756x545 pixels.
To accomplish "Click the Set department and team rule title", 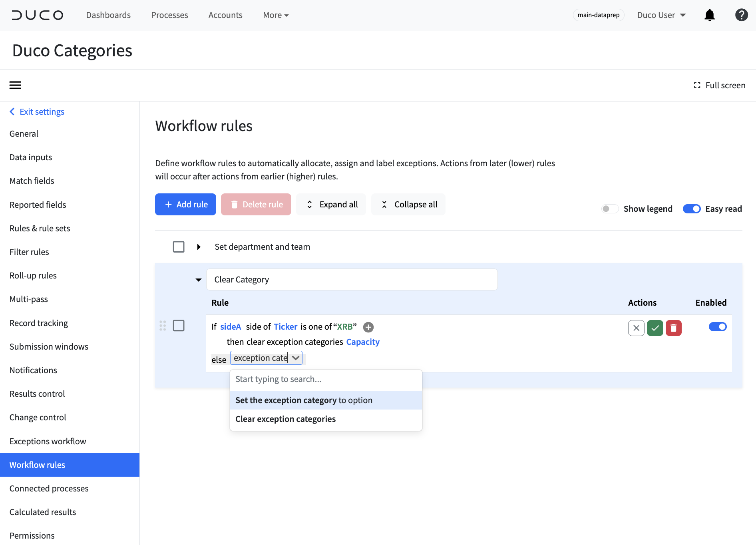I will (x=263, y=247).
